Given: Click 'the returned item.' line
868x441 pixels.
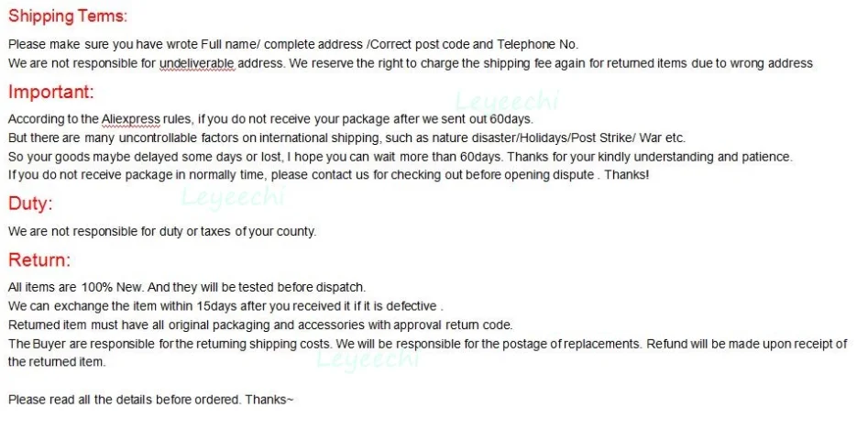Looking at the screenshot, I should [57, 362].
